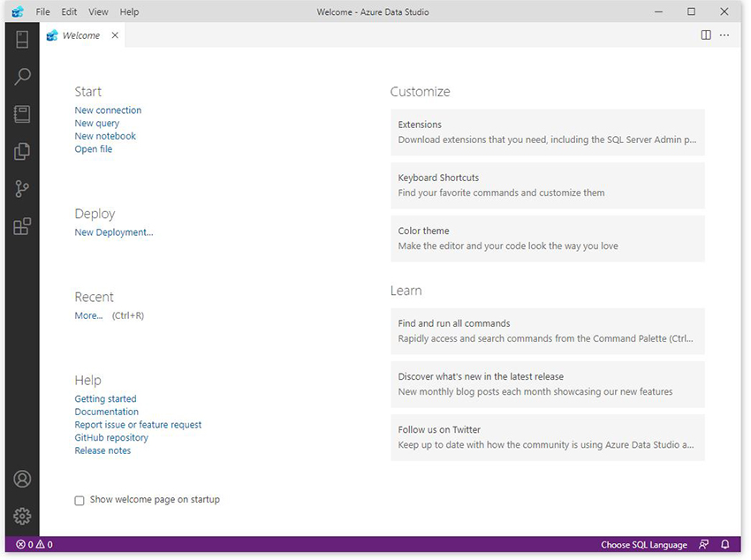Minimize the Azure Data Studio window

(x=658, y=12)
